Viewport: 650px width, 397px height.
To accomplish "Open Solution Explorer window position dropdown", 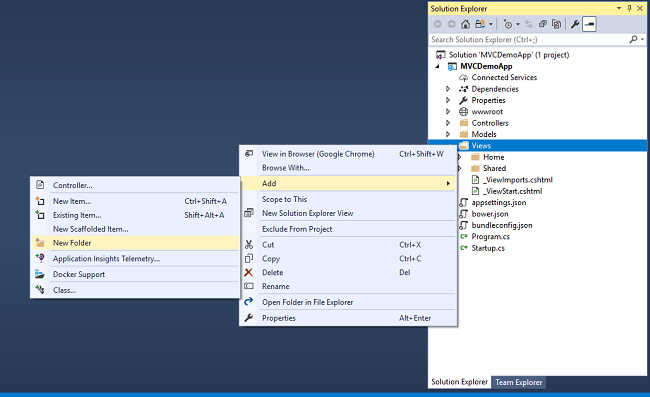I will coord(619,8).
